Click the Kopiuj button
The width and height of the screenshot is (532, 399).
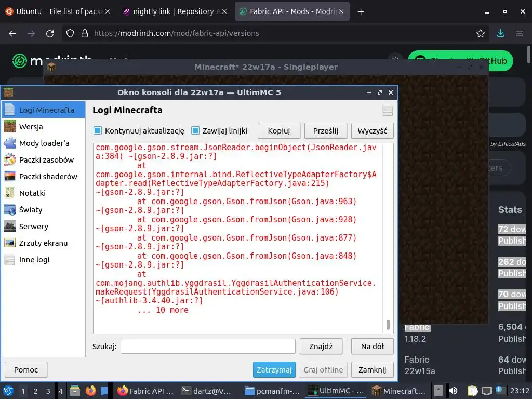(279, 131)
